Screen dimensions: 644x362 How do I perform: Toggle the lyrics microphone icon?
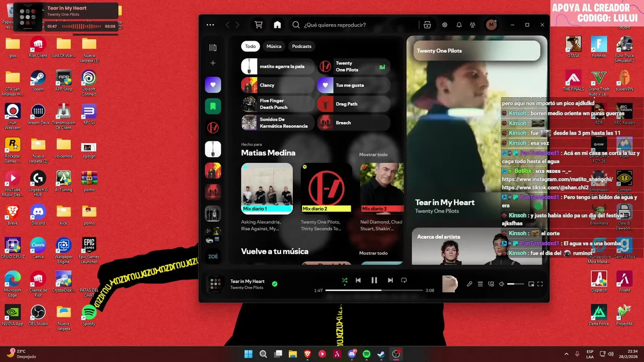469,284
